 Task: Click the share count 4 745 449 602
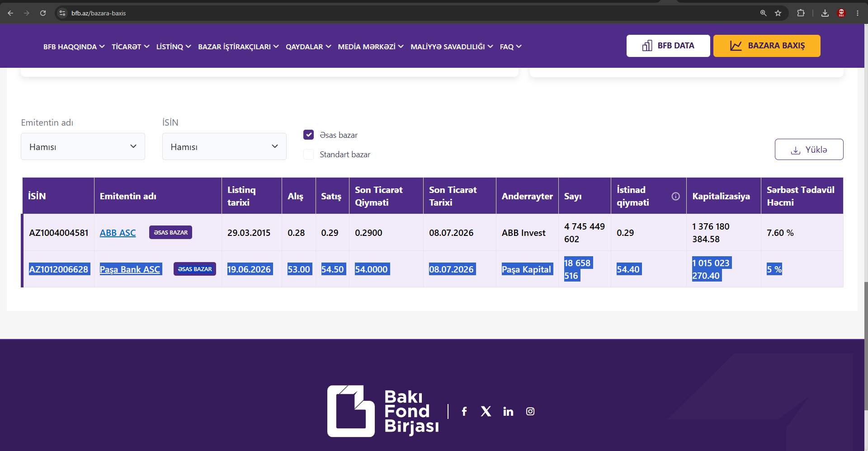pyautogui.click(x=584, y=233)
